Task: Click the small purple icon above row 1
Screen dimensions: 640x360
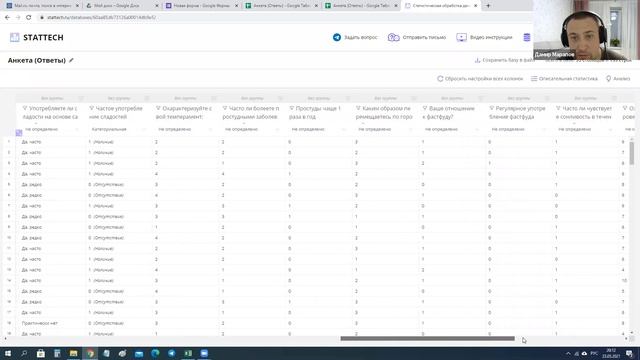Action: click(x=19, y=133)
